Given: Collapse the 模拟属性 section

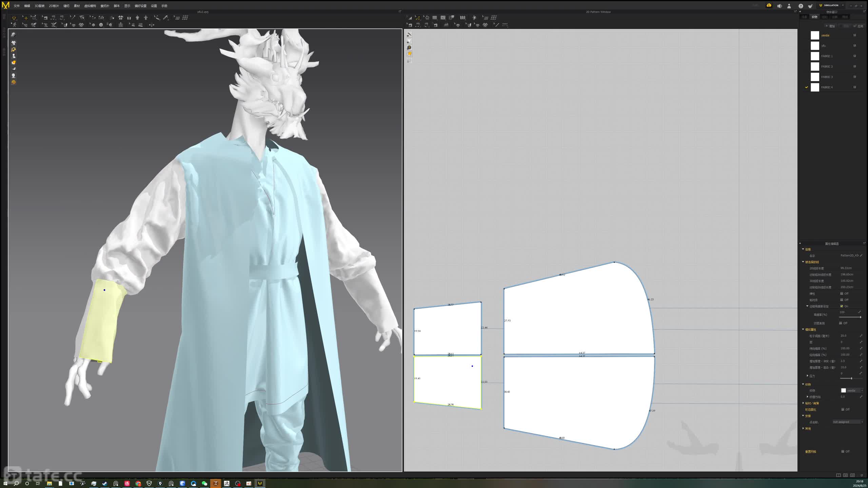Looking at the screenshot, I should click(803, 329).
